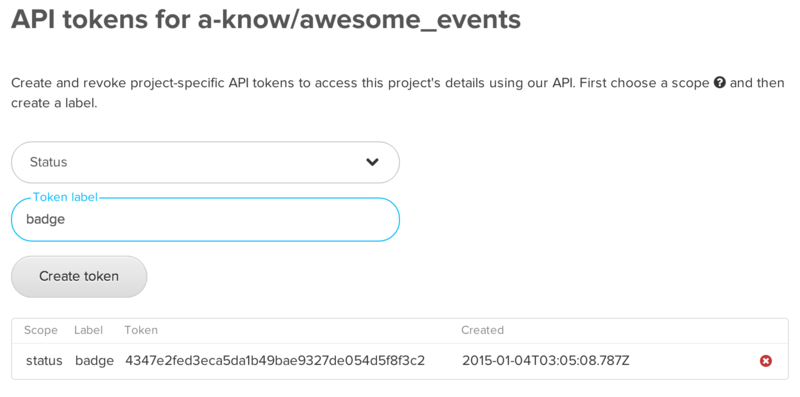
Task: Click the page heading API tokens for a-know/awesome_events
Action: coord(266,20)
